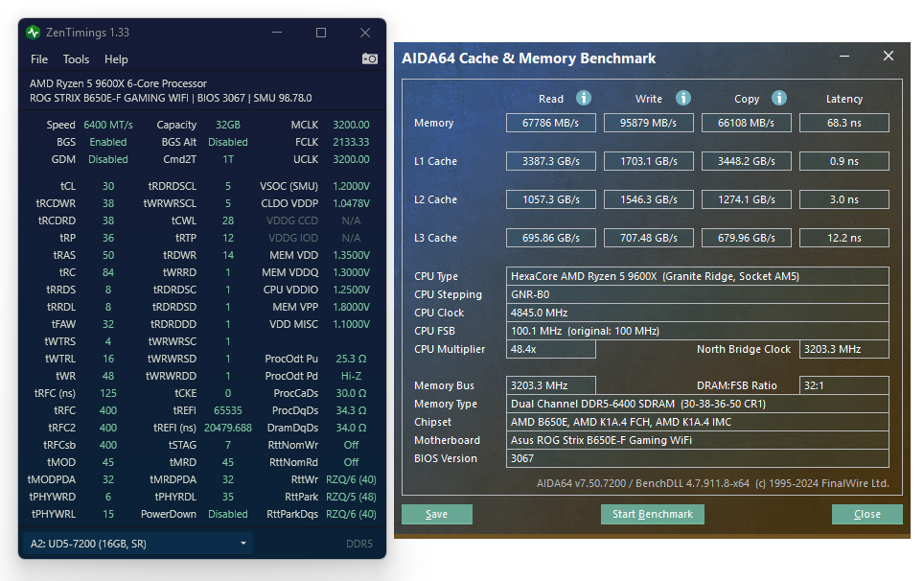This screenshot has height=581, width=924.
Task: Click the FCLK value 2133.33
Action: point(351,142)
